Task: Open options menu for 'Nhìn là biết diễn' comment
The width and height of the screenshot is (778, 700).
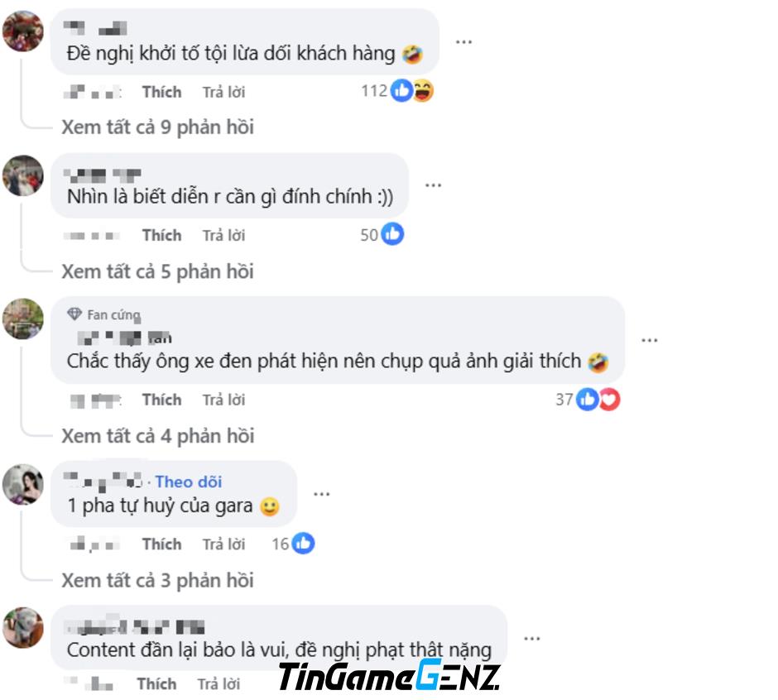Action: tap(433, 185)
